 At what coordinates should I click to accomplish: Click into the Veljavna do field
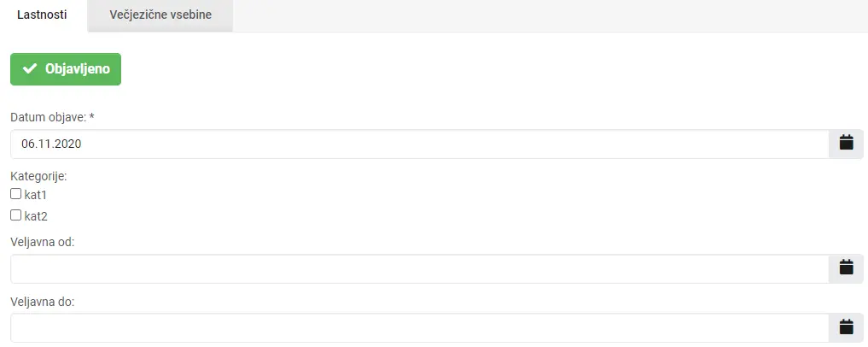point(420,327)
